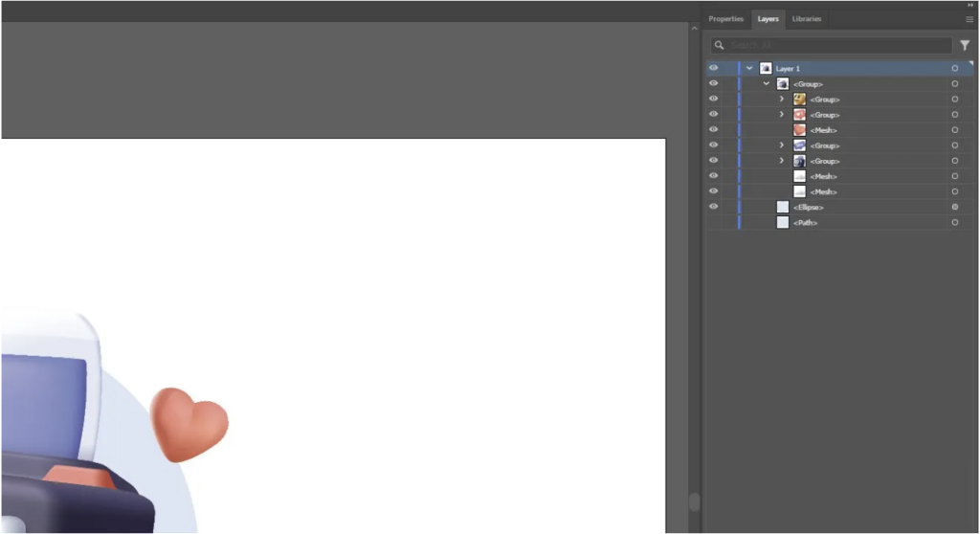This screenshot has height=534, width=980.
Task: Hide the Mesh just above Ellipse via eye
Action: click(x=713, y=191)
